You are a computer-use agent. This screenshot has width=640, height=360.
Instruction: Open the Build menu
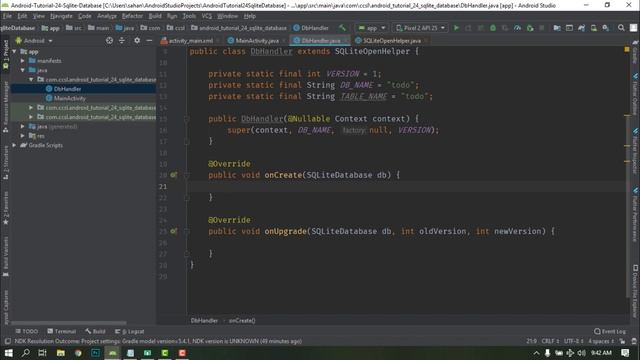pos(155,16)
